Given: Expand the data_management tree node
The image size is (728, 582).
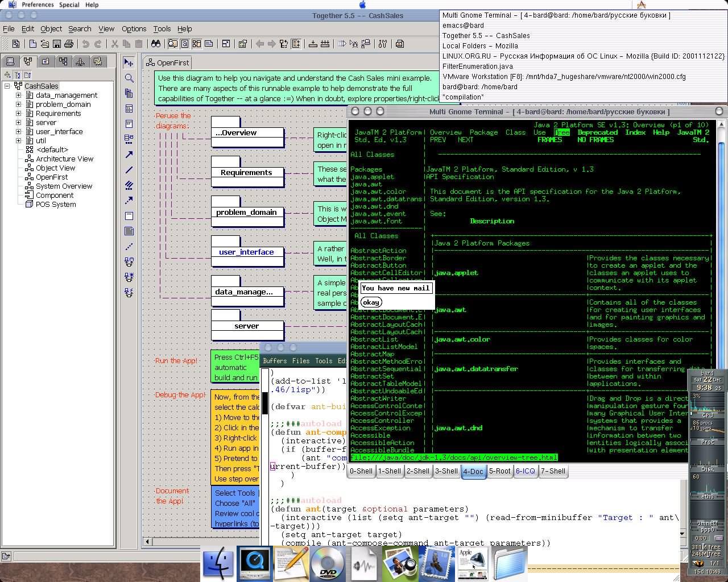Looking at the screenshot, I should (x=18, y=95).
